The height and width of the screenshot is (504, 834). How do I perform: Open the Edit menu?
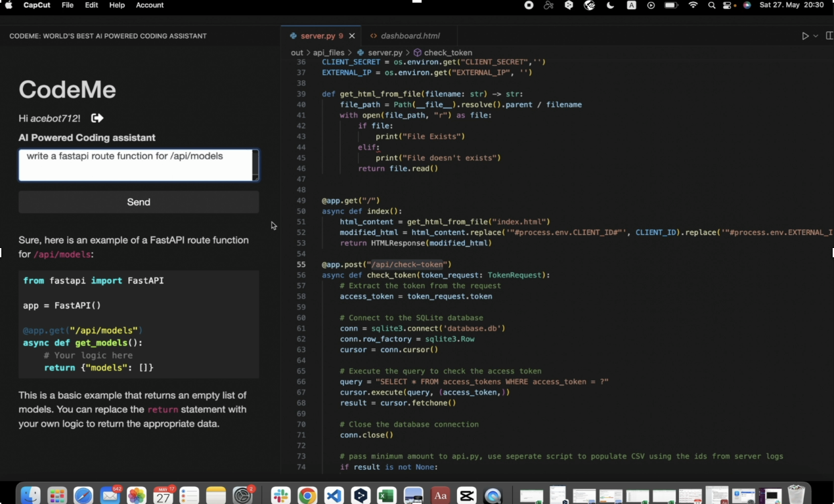point(91,5)
